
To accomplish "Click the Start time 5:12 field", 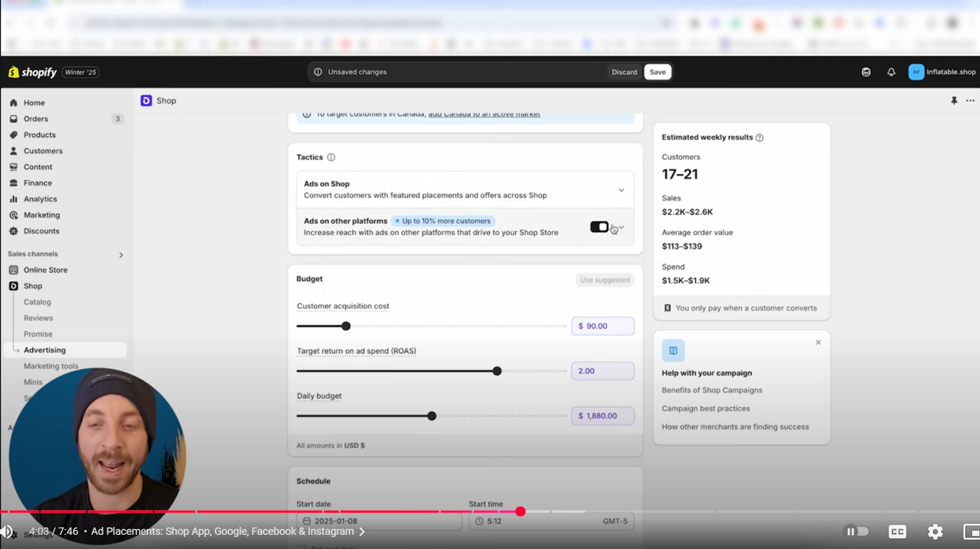I will 552,521.
